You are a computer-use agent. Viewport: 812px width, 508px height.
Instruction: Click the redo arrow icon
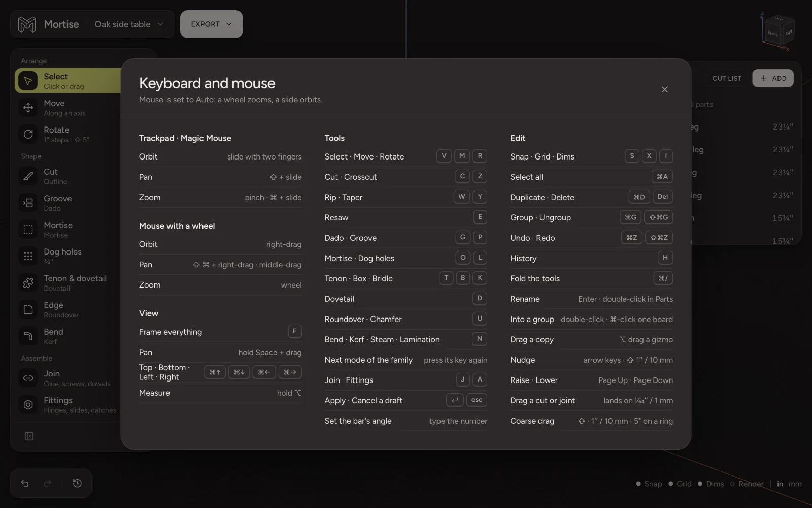48,483
